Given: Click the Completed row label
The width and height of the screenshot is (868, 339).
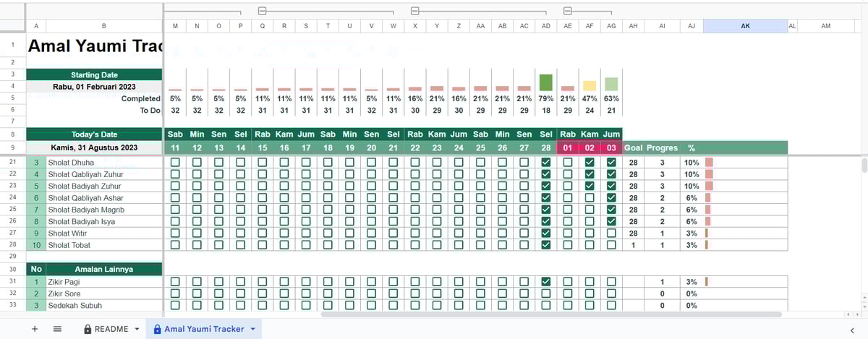Looking at the screenshot, I should pos(141,98).
